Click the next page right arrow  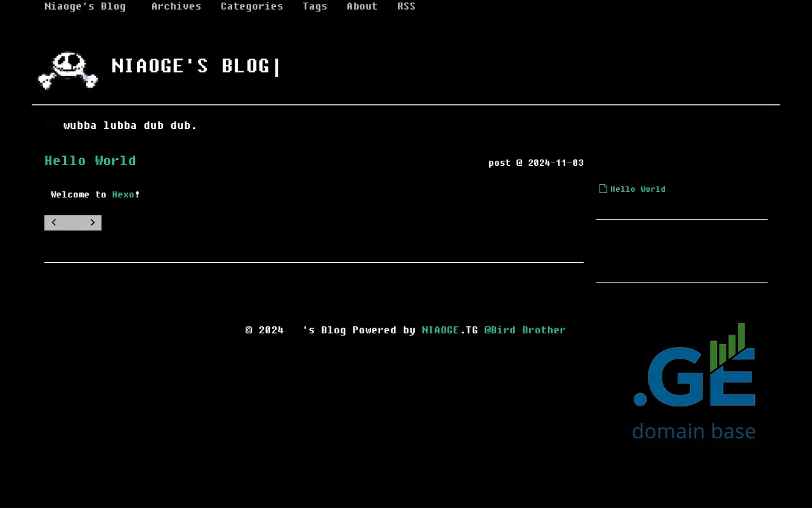pos(92,223)
